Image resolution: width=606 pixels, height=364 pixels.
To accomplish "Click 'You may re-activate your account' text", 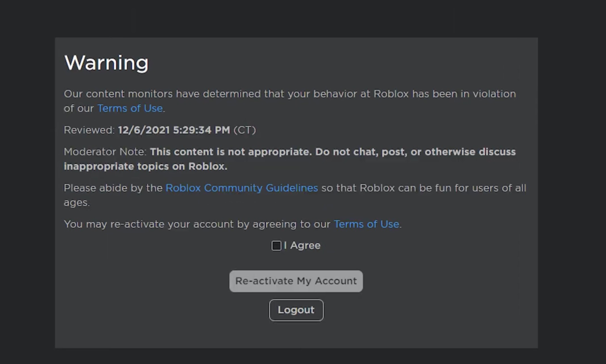I will coord(148,224).
